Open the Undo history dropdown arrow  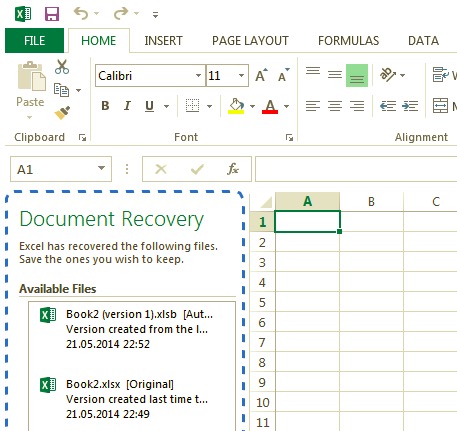(97, 14)
